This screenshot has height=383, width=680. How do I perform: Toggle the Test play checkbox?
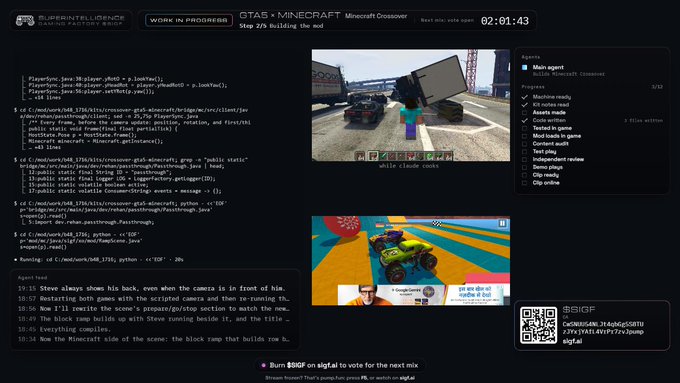(524, 152)
